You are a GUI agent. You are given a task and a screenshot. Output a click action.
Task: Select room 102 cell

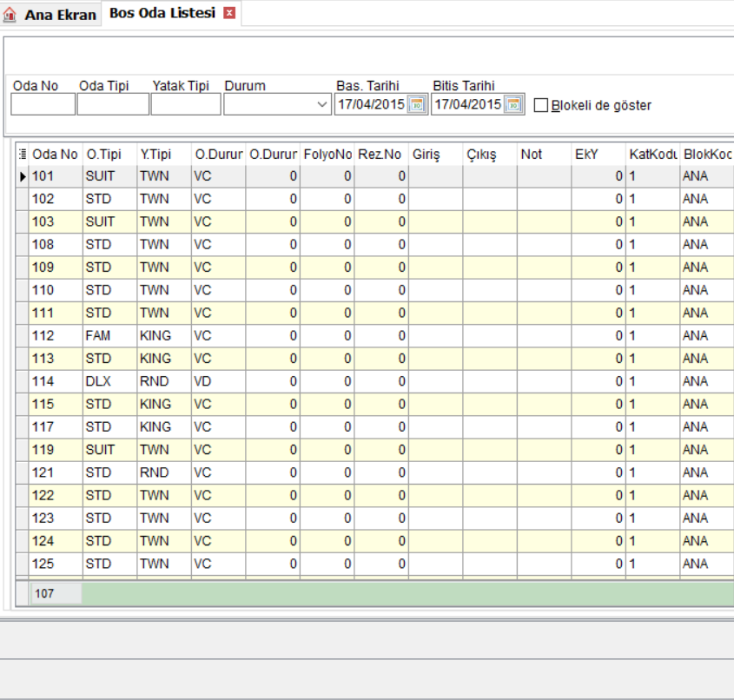pyautogui.click(x=56, y=200)
